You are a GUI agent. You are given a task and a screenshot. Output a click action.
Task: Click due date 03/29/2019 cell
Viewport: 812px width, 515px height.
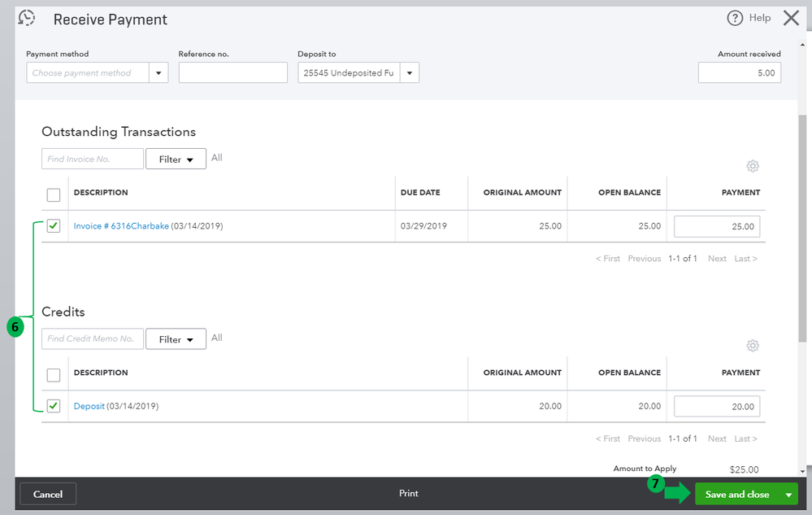[x=423, y=226]
